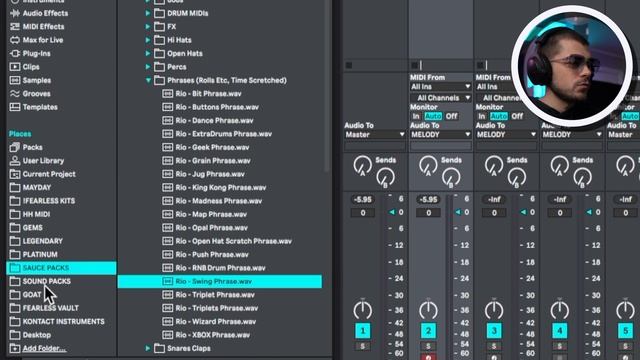Expand the FX folder

coord(148,27)
